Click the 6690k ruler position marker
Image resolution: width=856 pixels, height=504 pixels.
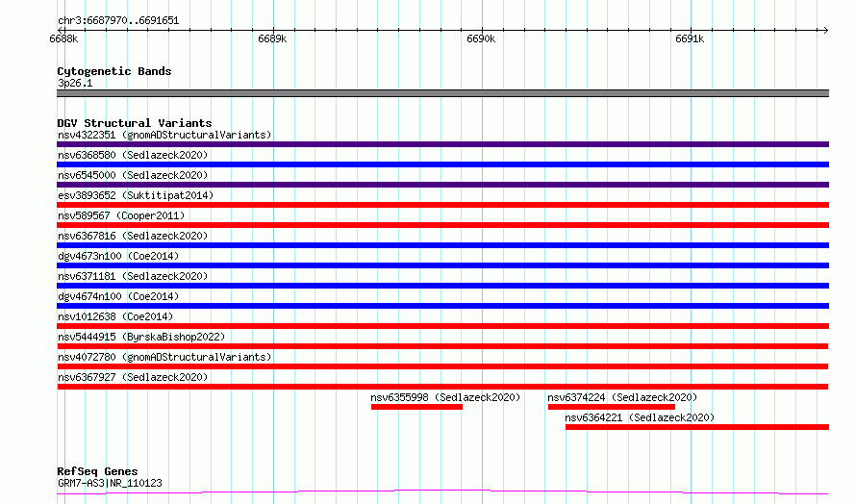(x=481, y=38)
